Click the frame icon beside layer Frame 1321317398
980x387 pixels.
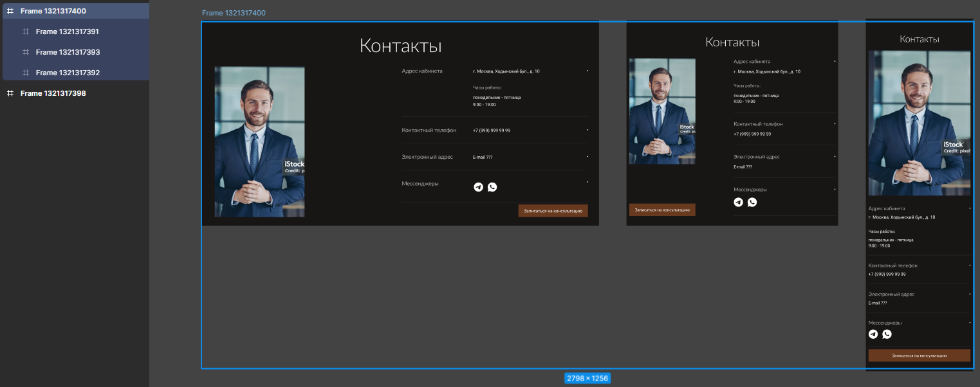click(x=10, y=93)
